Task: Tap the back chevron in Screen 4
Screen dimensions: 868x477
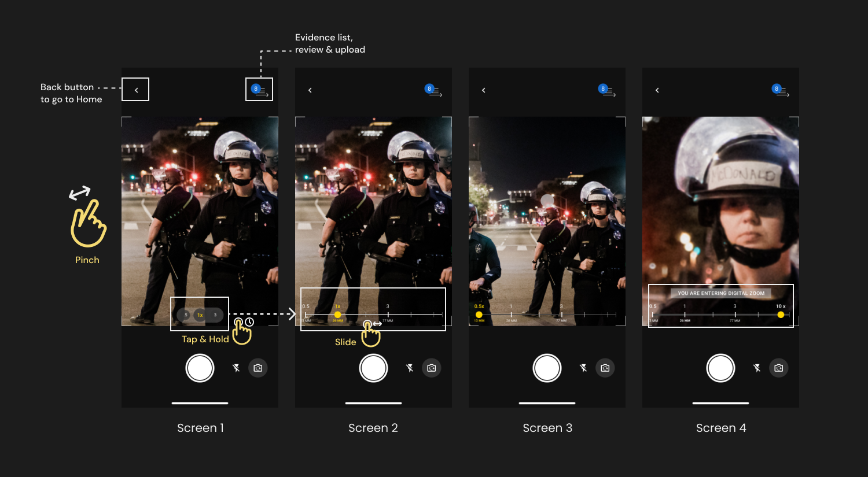Action: click(x=657, y=90)
